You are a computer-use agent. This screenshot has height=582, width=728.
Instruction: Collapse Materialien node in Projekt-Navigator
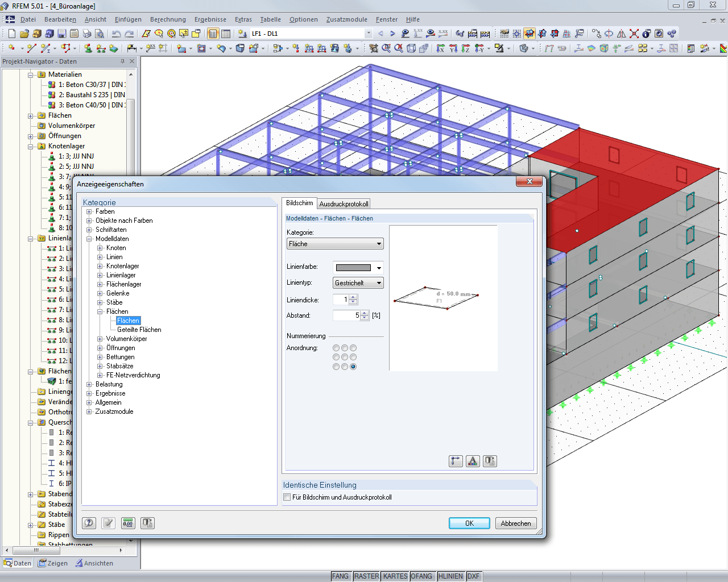pyautogui.click(x=31, y=74)
